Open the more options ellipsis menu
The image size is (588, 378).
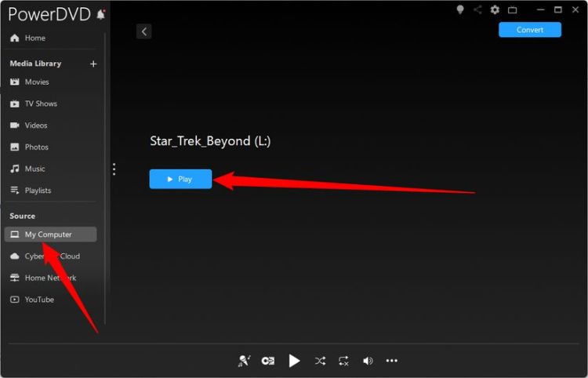(392, 361)
